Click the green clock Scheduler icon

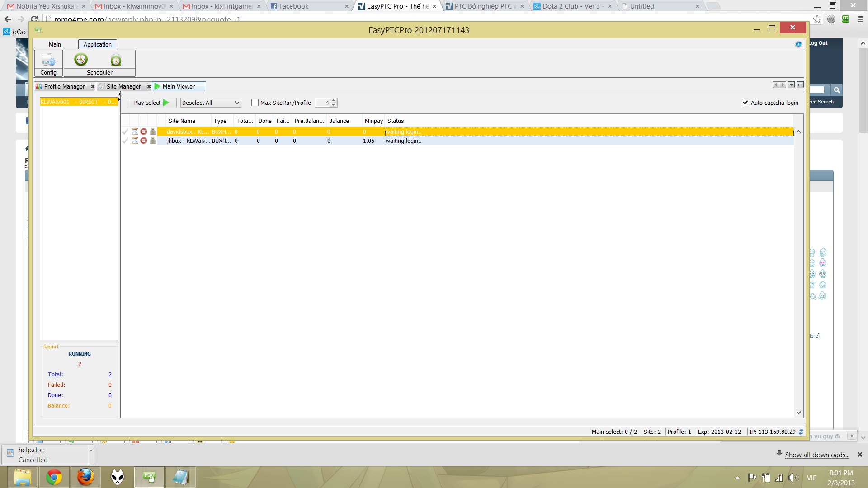[81, 60]
